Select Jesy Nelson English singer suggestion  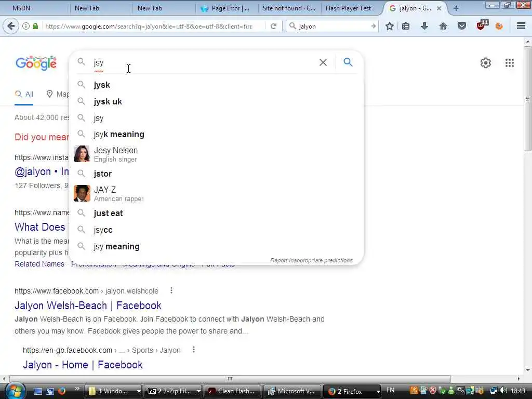pyautogui.click(x=217, y=154)
